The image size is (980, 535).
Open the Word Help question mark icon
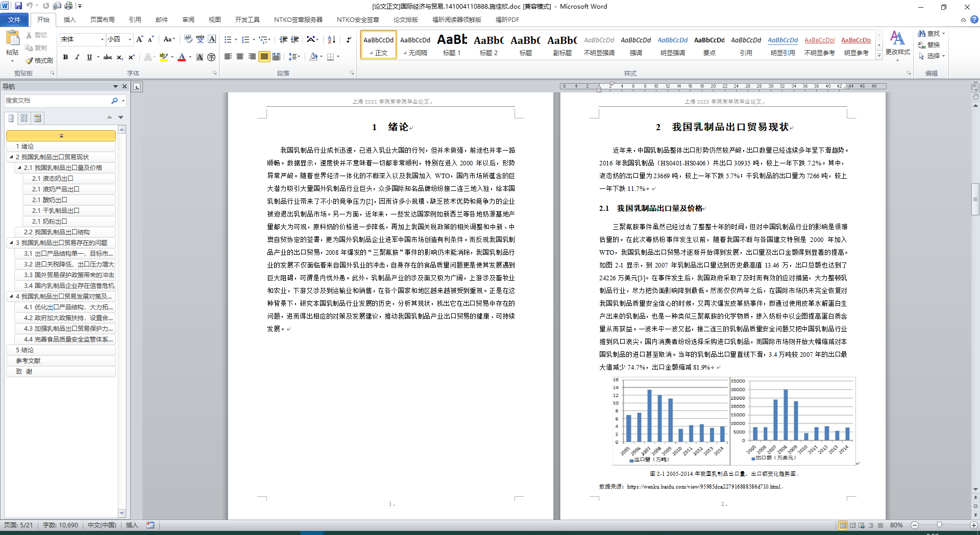point(974,19)
